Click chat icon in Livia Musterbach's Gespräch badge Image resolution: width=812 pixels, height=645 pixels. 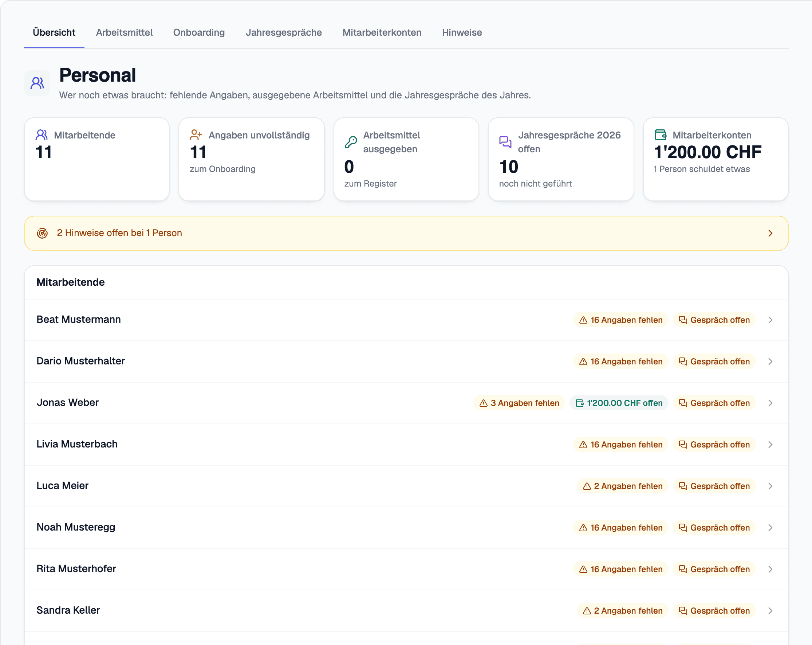click(x=683, y=445)
